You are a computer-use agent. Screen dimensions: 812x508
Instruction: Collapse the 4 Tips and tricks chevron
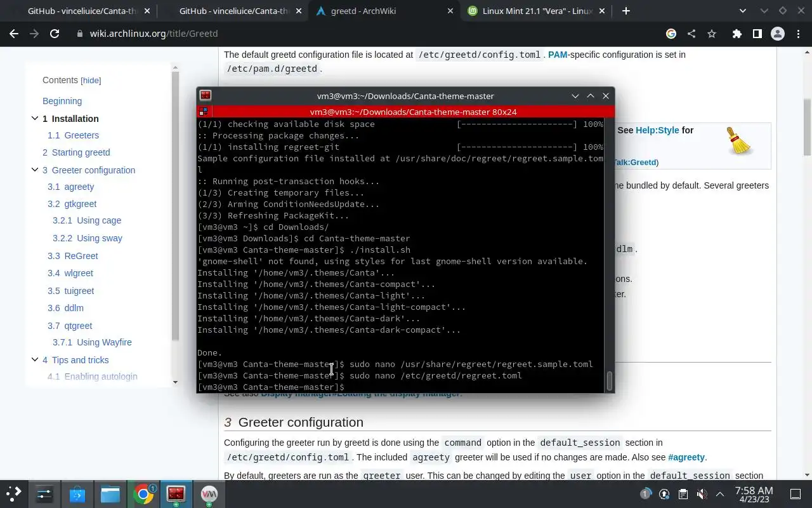[35, 359]
